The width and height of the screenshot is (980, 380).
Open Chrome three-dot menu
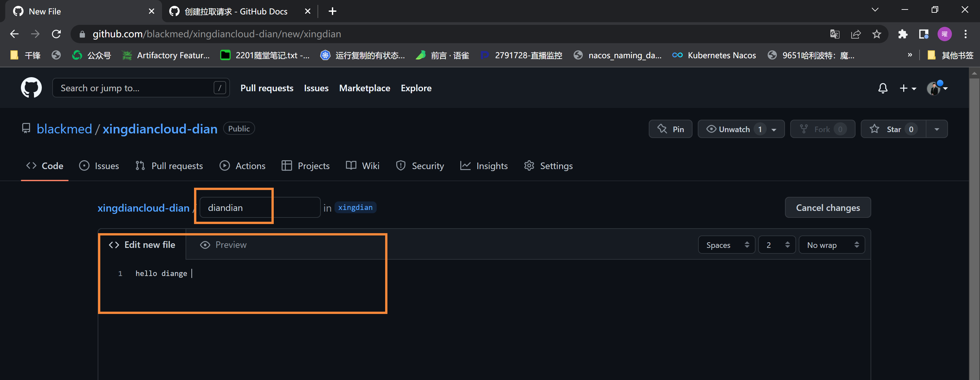coord(966,34)
